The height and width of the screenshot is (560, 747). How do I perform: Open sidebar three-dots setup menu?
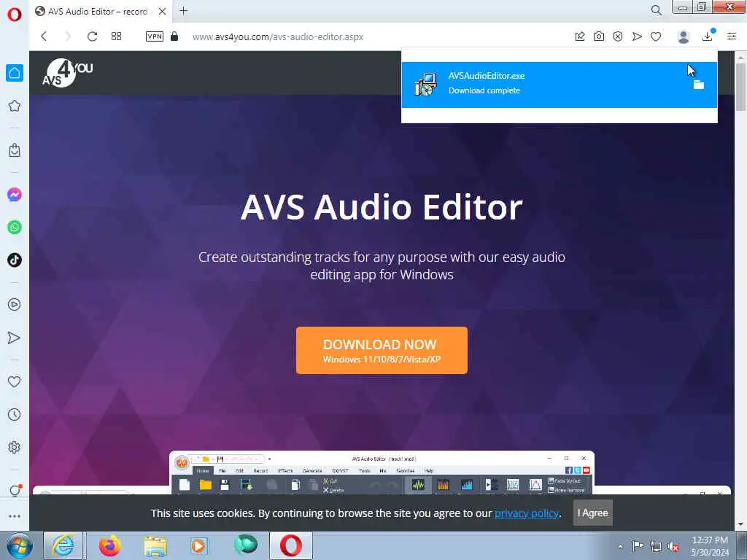pos(15,516)
